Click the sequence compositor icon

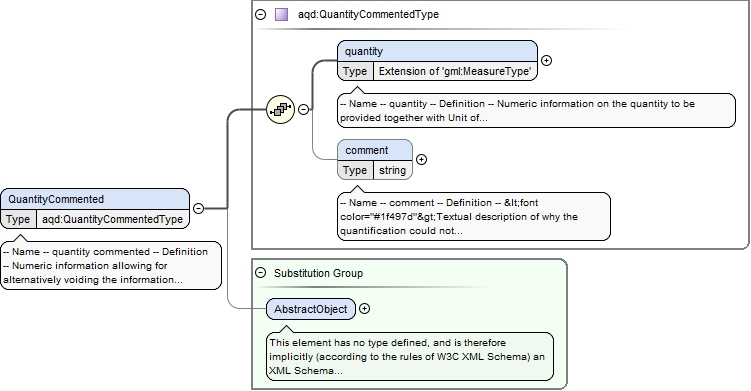pyautogui.click(x=280, y=109)
